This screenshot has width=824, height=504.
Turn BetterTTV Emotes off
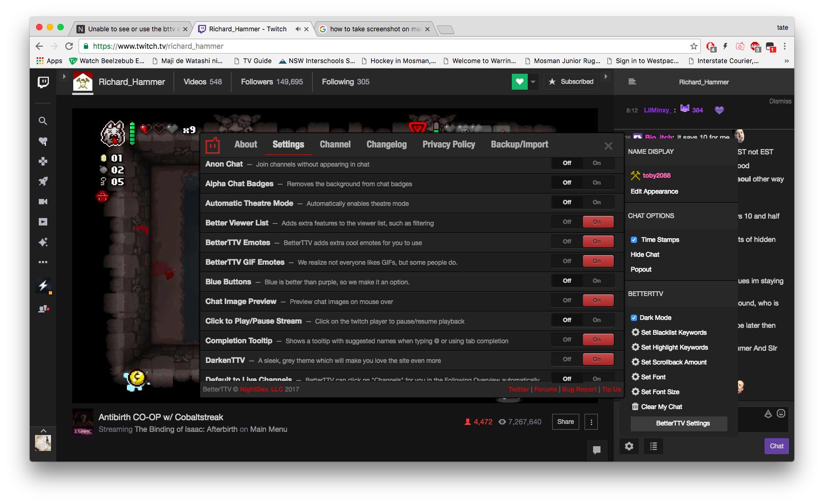pyautogui.click(x=567, y=242)
